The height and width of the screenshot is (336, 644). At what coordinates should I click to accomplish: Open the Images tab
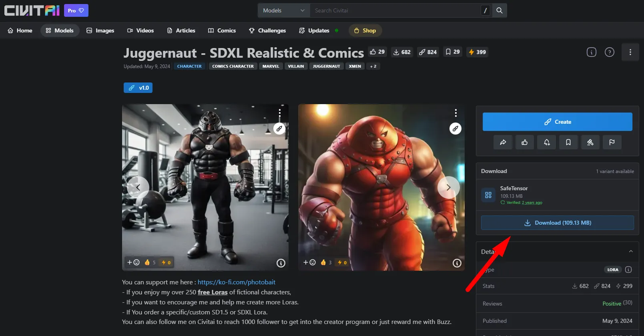tap(100, 30)
